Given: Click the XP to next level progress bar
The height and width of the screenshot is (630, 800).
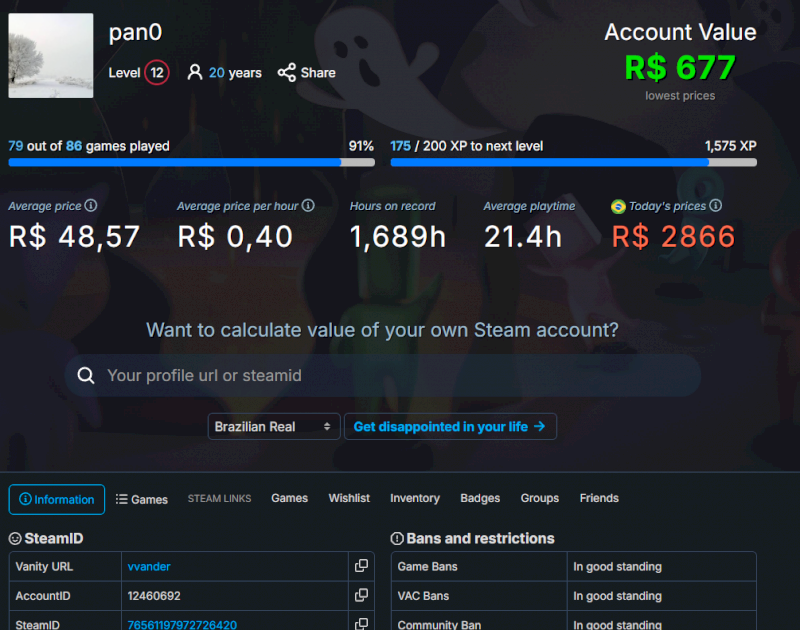Looking at the screenshot, I should point(573,162).
